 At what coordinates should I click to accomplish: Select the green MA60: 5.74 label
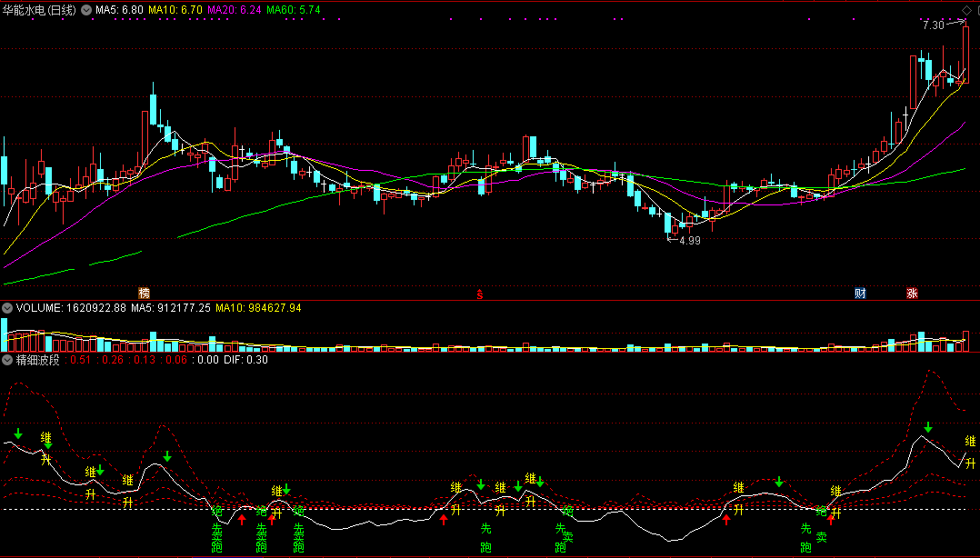(x=294, y=10)
